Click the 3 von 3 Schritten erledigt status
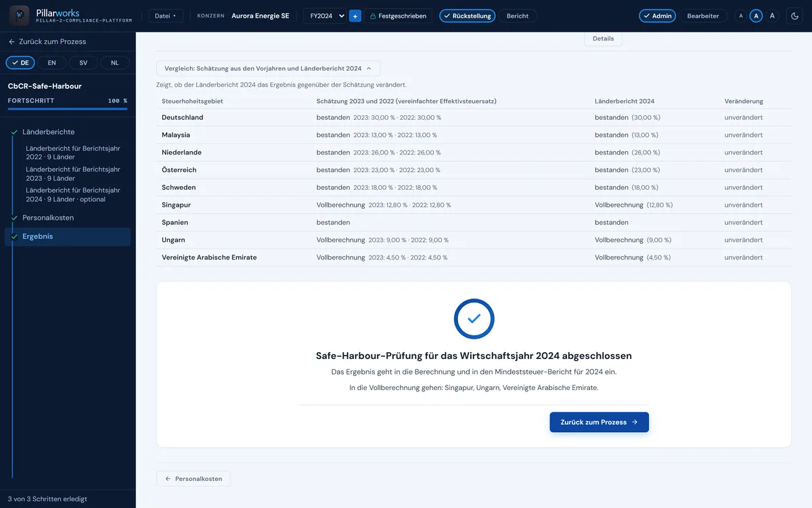This screenshot has width=812, height=508. 47,499
